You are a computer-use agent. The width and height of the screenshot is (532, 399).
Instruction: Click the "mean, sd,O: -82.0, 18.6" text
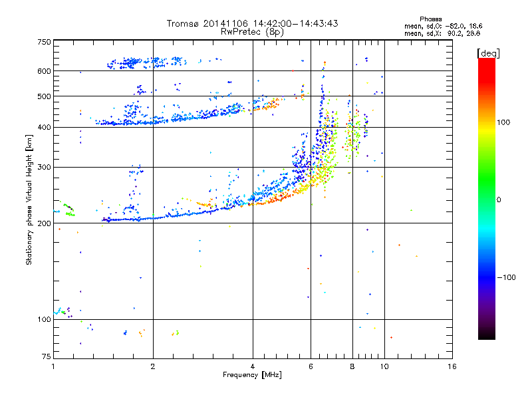443,26
